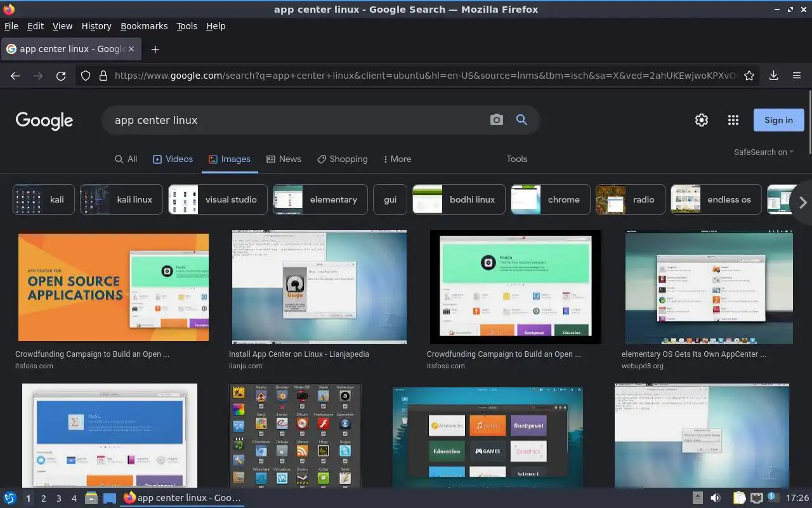Open network status tray icon
This screenshot has width=812, height=508.
pos(756,498)
